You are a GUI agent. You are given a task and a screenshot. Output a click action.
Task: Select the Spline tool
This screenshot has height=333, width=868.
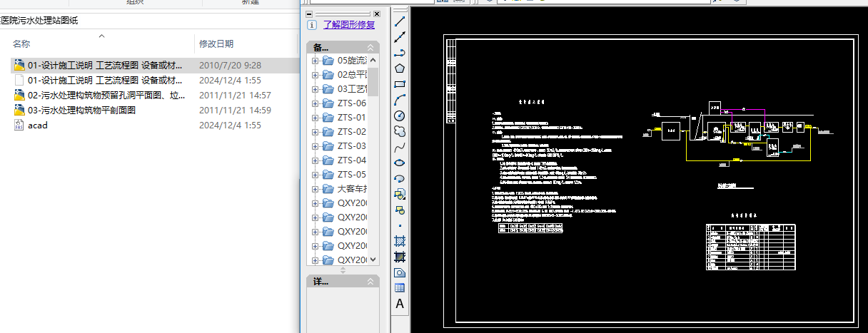click(x=400, y=147)
